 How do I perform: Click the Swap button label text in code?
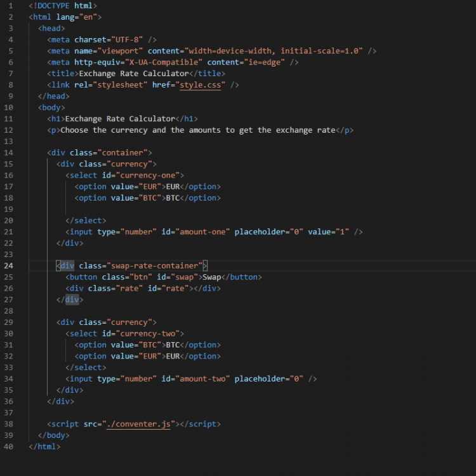[x=211, y=277]
